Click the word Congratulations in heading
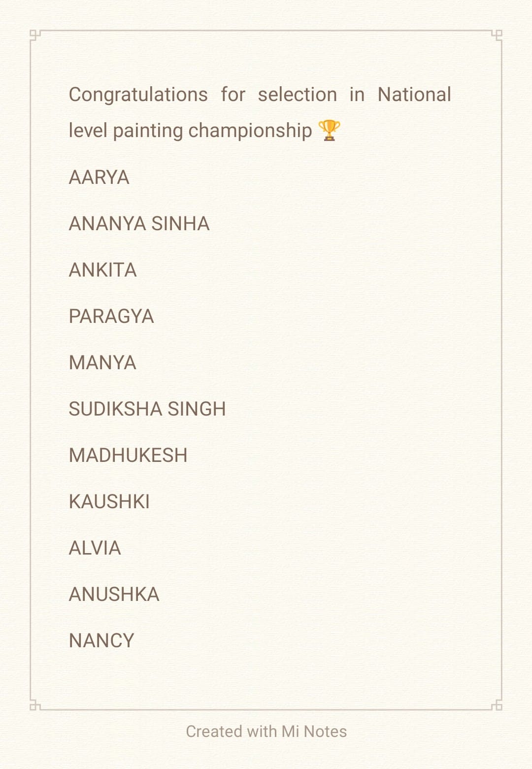532x769 pixels. coord(138,95)
